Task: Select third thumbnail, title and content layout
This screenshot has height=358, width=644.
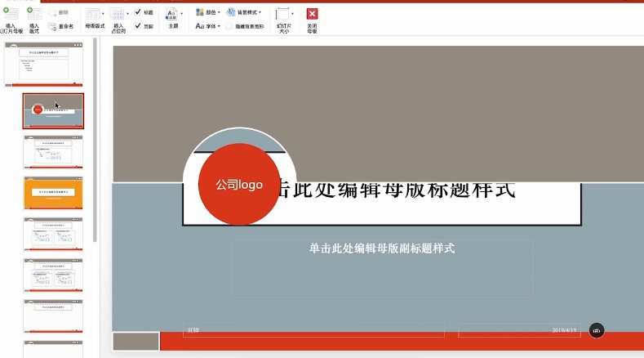Action: click(53, 152)
